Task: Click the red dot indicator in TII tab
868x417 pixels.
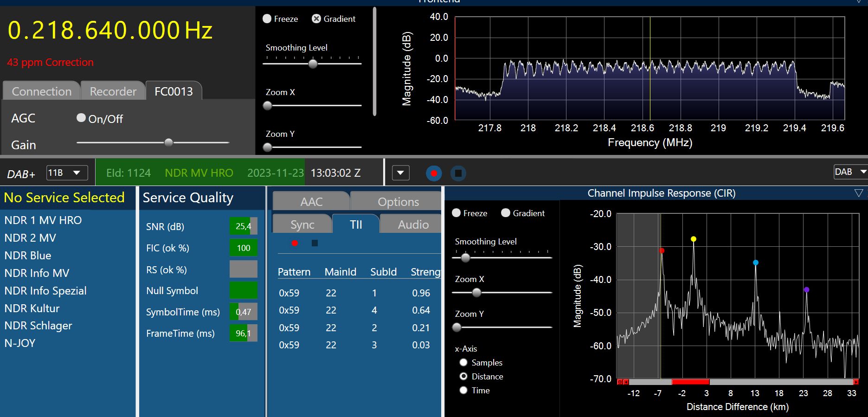Action: tap(295, 243)
